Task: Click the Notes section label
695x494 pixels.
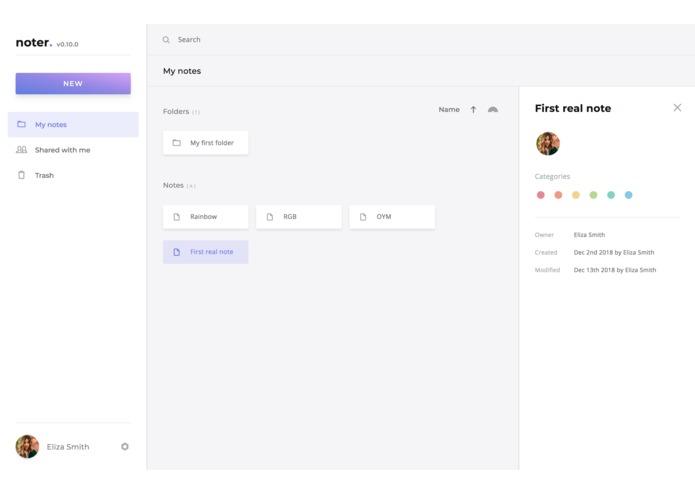Action: (x=173, y=185)
